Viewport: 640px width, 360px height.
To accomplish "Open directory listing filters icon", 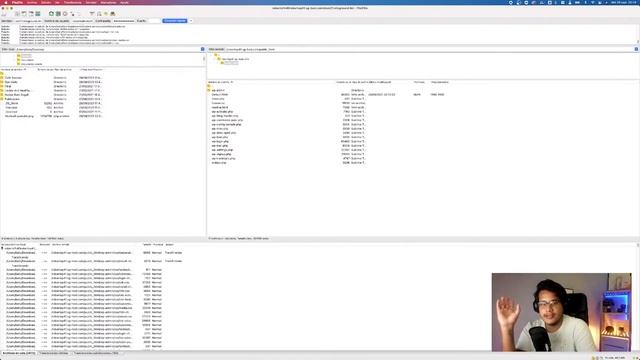I will [92, 14].
